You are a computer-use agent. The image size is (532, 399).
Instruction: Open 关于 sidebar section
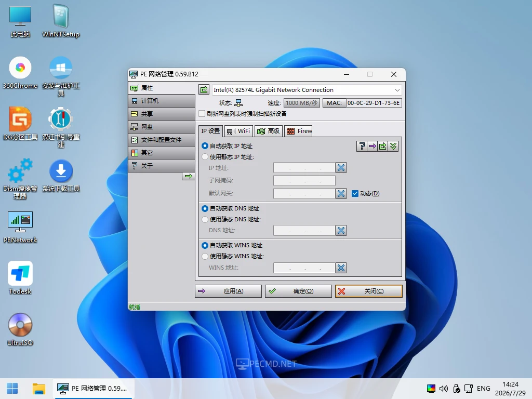[x=162, y=165]
